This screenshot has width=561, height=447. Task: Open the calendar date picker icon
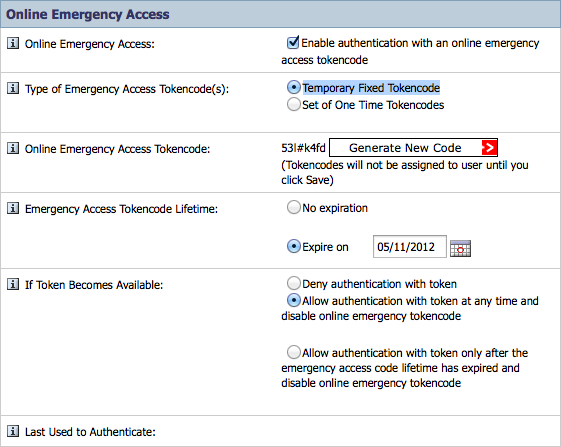pyautogui.click(x=460, y=248)
